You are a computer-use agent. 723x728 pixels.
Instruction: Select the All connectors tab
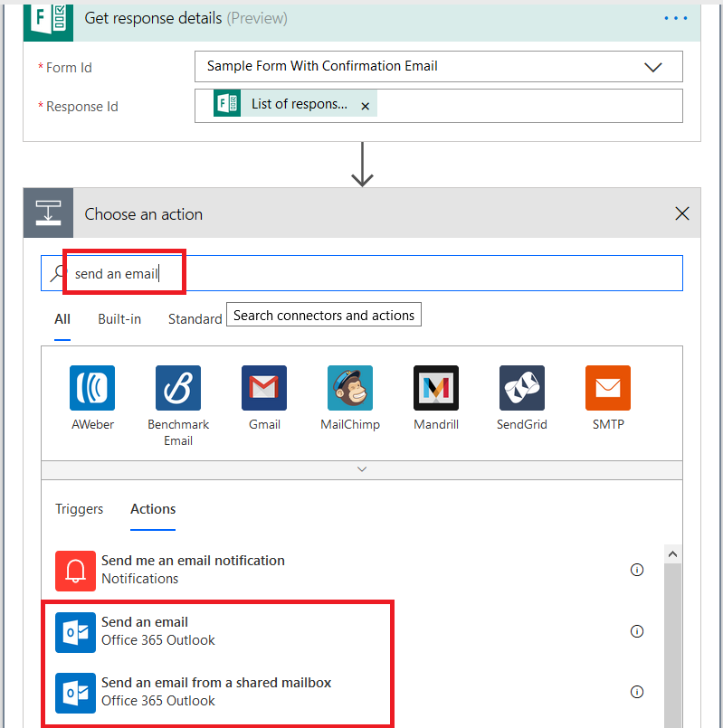pyautogui.click(x=62, y=318)
